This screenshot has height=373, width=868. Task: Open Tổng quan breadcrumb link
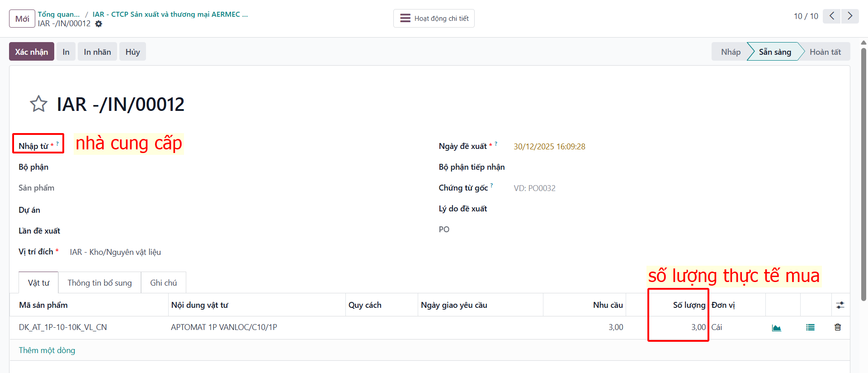click(59, 14)
